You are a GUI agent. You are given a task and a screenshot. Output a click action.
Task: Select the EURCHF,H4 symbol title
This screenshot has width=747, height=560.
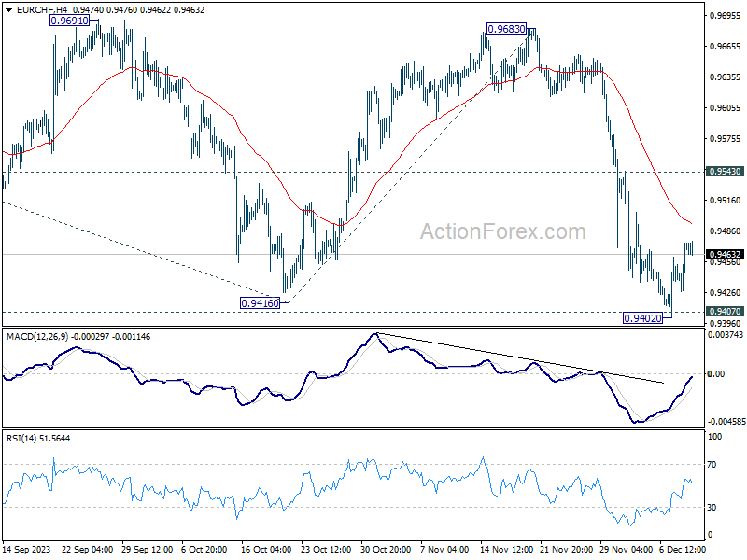tap(40, 10)
